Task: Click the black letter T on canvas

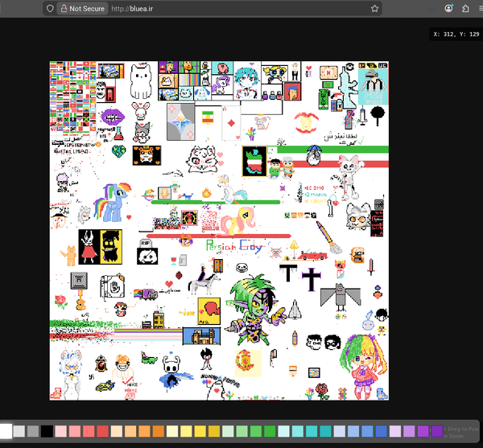Action: pyautogui.click(x=288, y=273)
